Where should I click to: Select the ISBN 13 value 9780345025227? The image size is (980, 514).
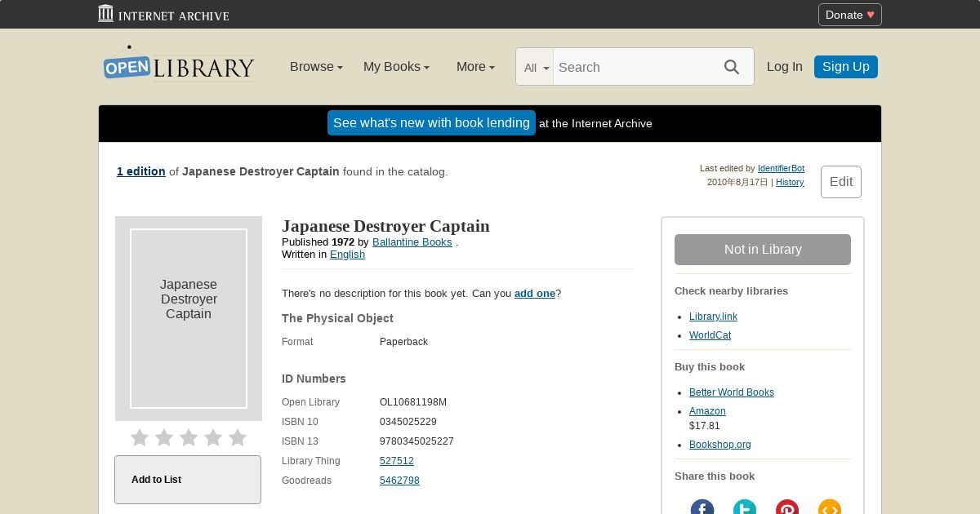tap(416, 441)
